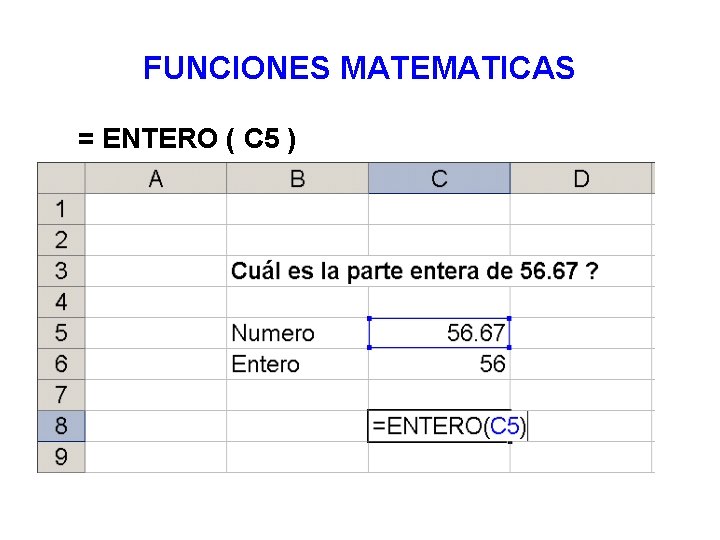Select row 1 header
The width and height of the screenshot is (720, 540).
tap(61, 209)
